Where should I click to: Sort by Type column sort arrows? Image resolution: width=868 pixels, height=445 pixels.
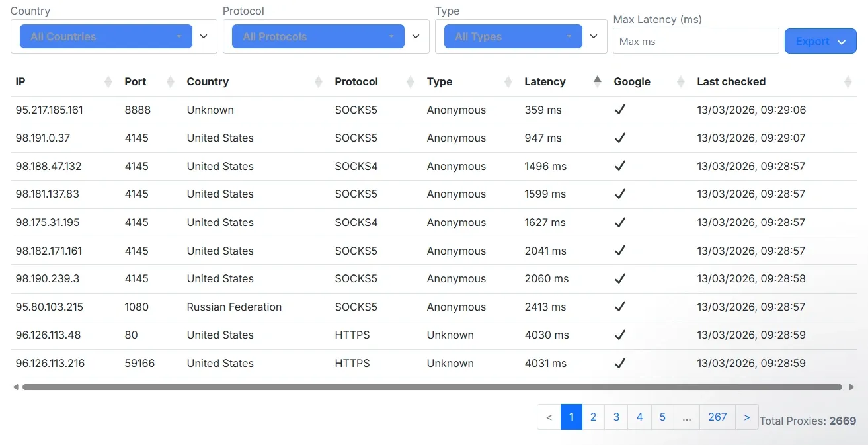(508, 82)
